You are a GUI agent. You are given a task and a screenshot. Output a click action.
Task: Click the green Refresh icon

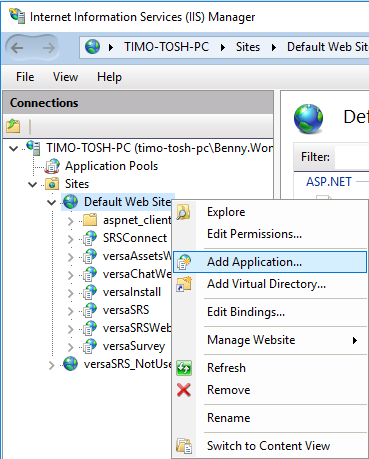[184, 368]
